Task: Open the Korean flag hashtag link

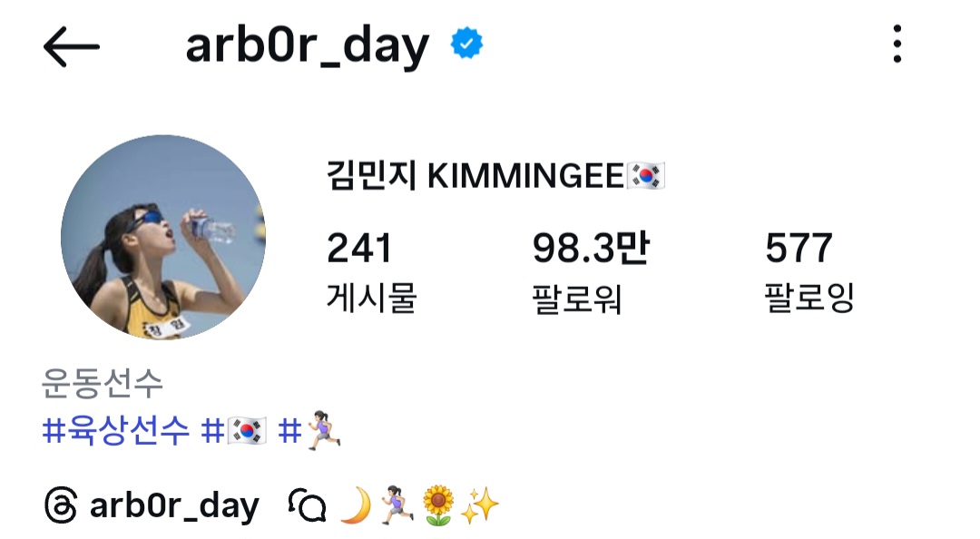Action: pos(234,431)
